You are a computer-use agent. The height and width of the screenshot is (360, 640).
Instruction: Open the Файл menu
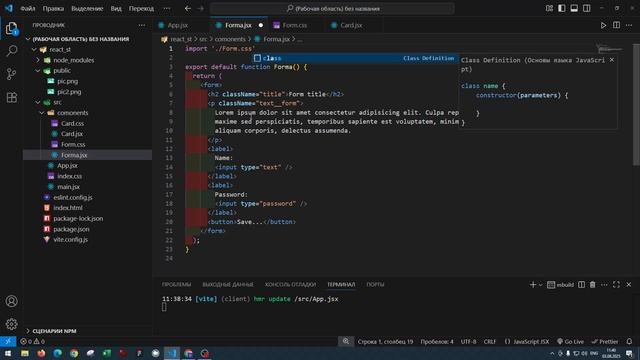coord(27,8)
